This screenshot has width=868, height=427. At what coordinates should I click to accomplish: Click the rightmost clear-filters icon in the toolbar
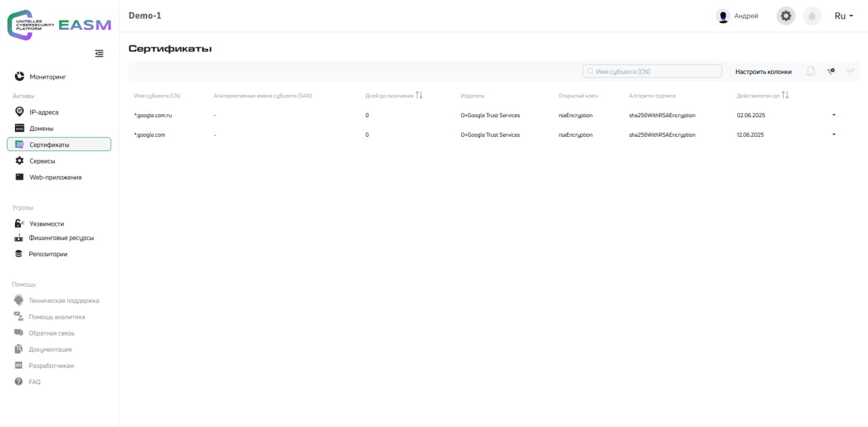pos(850,71)
